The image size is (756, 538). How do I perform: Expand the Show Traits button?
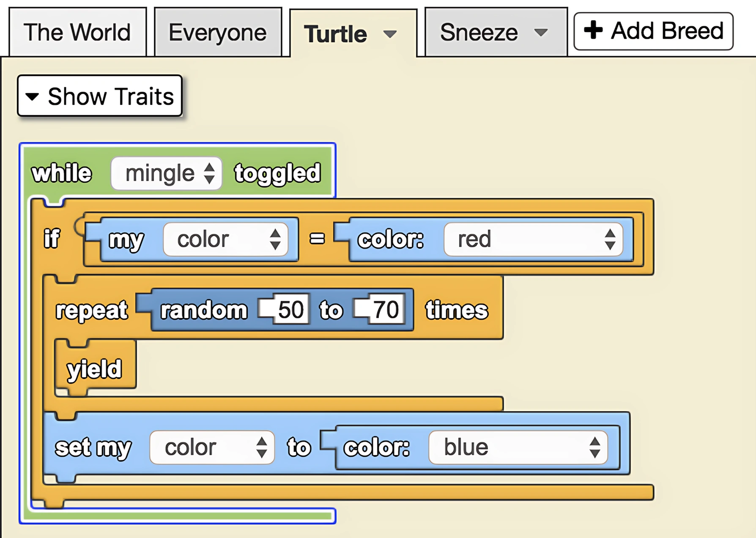pos(100,96)
